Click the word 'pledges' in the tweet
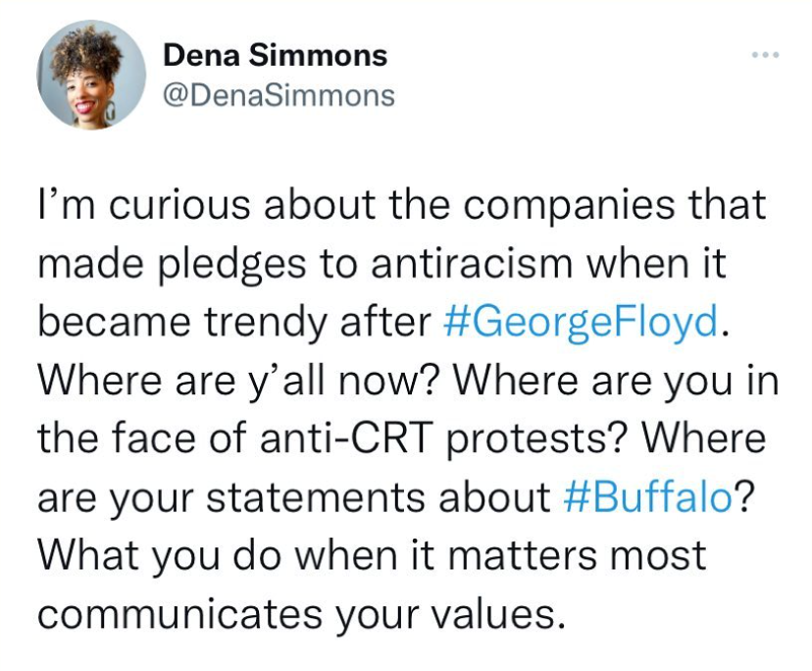The width and height of the screenshot is (812, 671). [x=231, y=264]
